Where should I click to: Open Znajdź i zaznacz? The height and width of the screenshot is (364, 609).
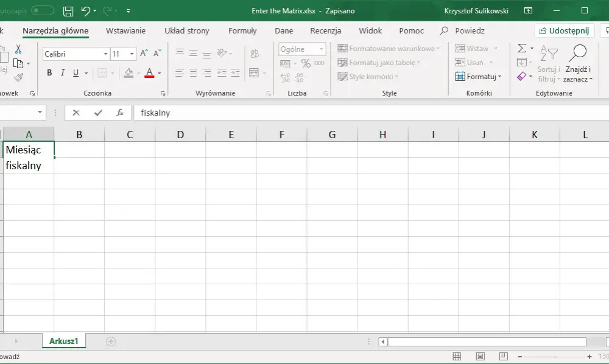coord(578,63)
